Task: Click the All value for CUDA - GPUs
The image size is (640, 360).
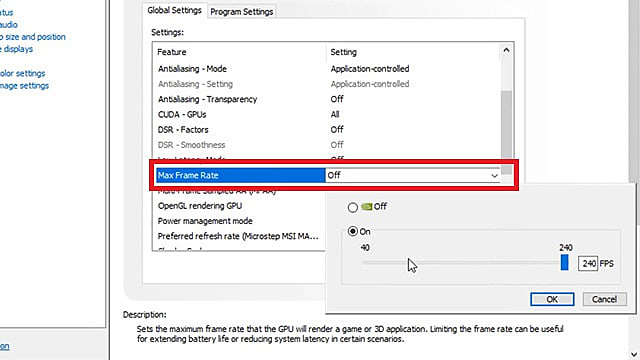Action: coord(335,114)
